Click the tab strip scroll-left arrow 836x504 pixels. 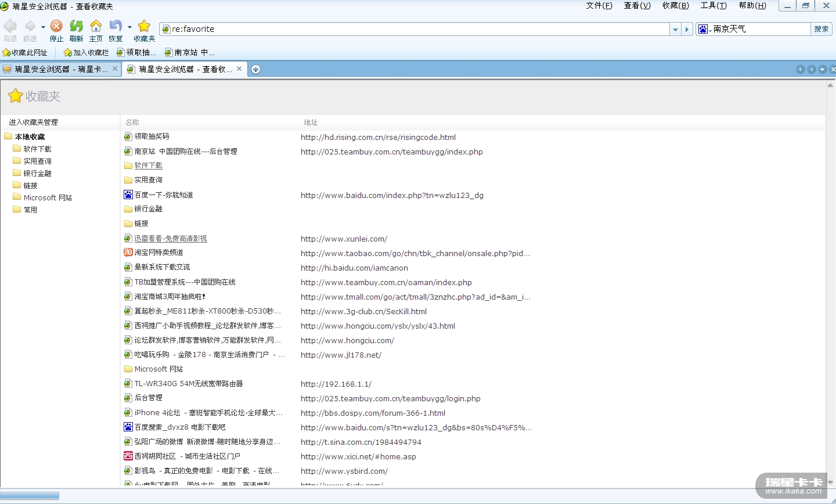coord(801,69)
